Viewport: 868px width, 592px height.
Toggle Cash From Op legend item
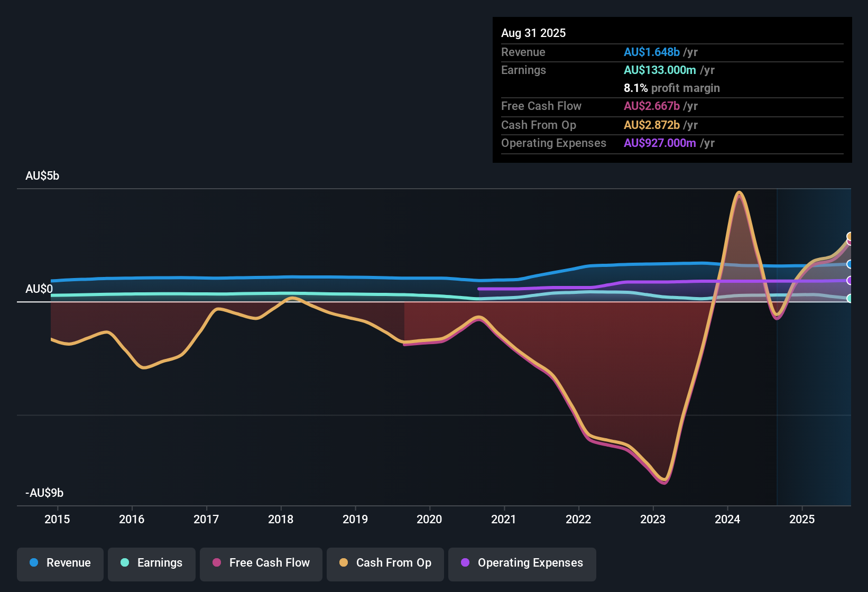pos(385,563)
